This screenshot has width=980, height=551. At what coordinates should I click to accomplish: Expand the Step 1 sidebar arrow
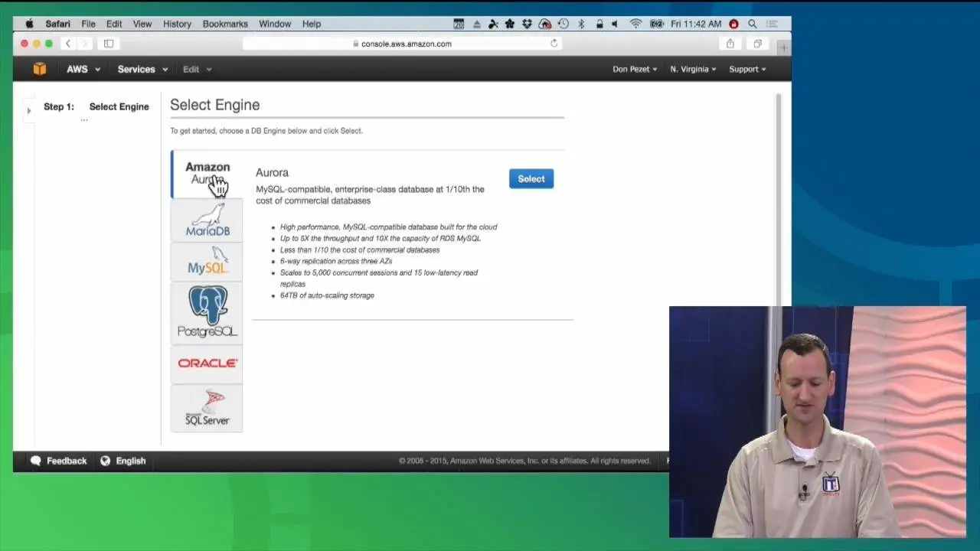coord(28,111)
